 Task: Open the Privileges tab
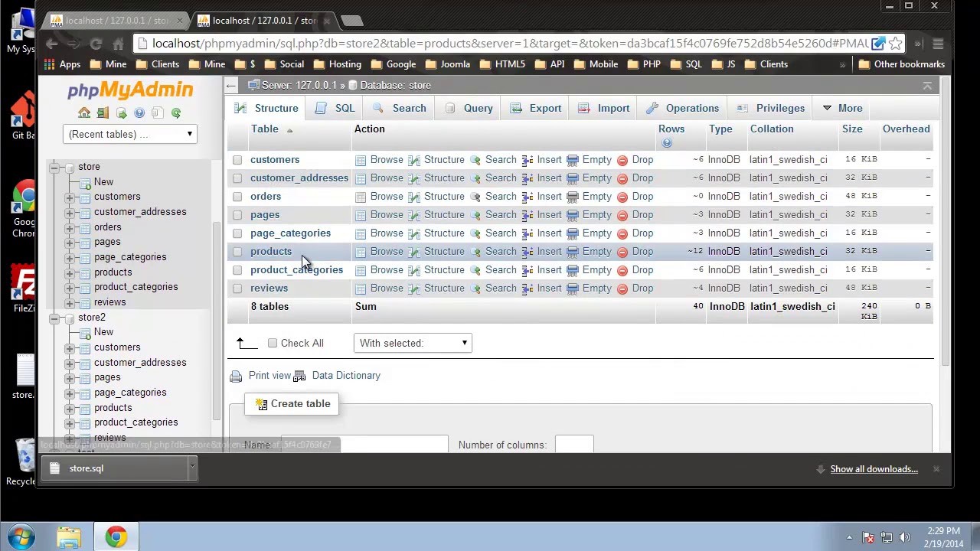pos(772,109)
